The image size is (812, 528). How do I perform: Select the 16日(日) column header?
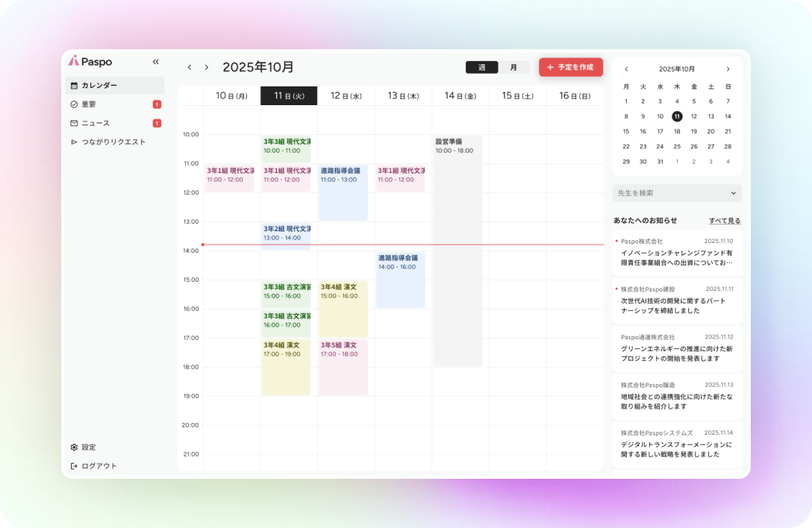pyautogui.click(x=575, y=95)
